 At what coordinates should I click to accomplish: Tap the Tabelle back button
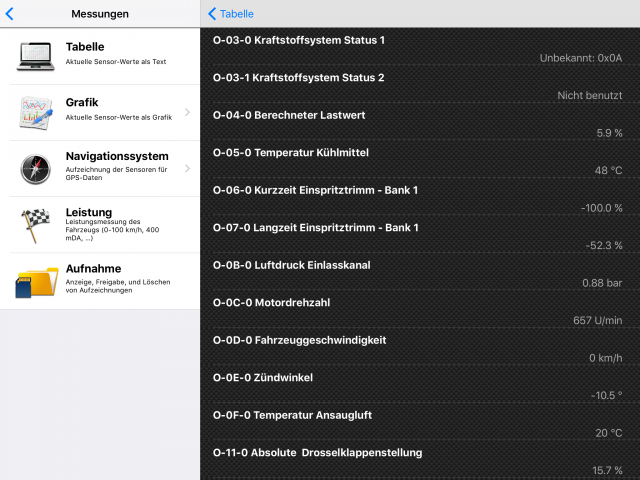[x=231, y=14]
